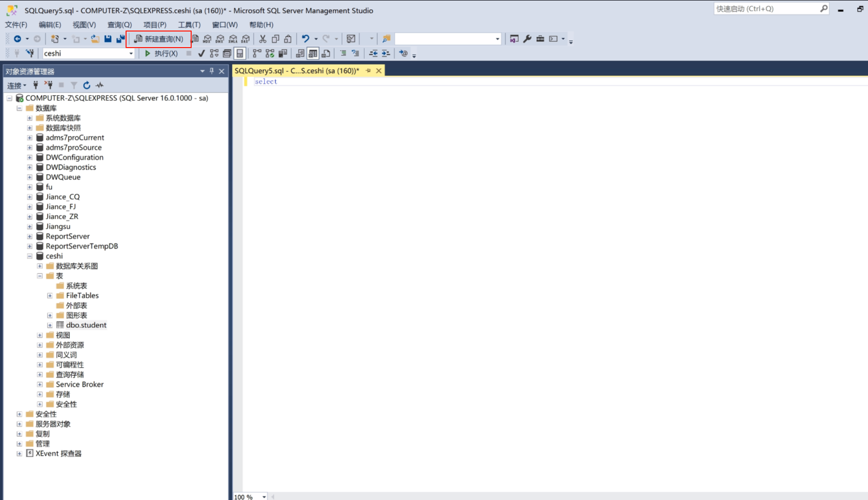868x500 pixels.
Task: Open the zoom 100 % dropdown
Action: pyautogui.click(x=264, y=497)
